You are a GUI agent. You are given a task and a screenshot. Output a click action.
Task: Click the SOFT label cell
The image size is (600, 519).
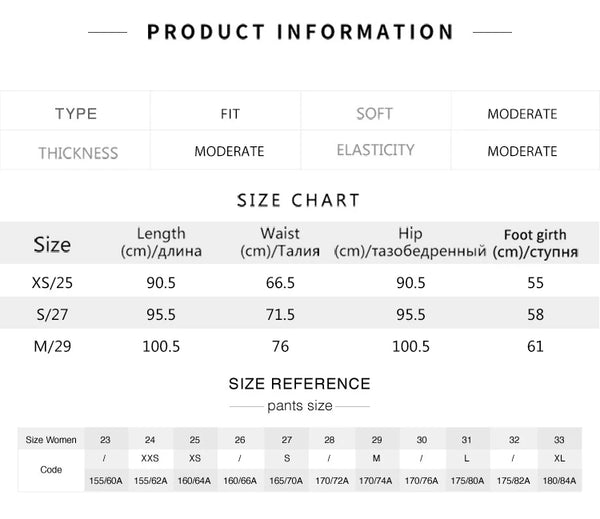[x=375, y=113]
